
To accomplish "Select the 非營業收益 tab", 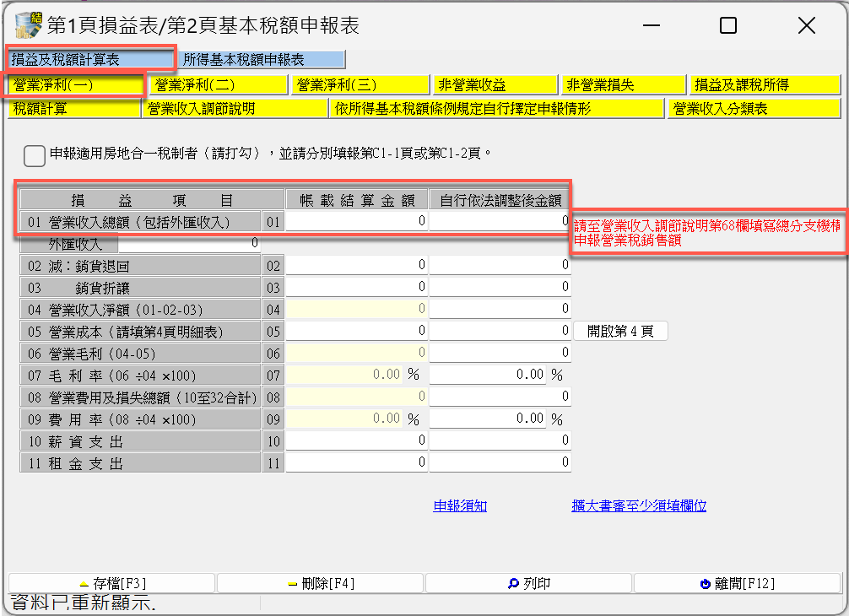I will [x=495, y=85].
